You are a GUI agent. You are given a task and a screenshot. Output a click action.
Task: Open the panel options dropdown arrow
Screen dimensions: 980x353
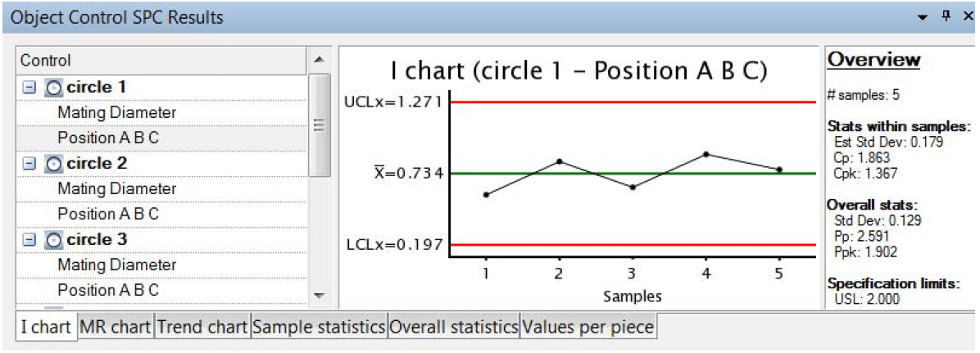[923, 17]
